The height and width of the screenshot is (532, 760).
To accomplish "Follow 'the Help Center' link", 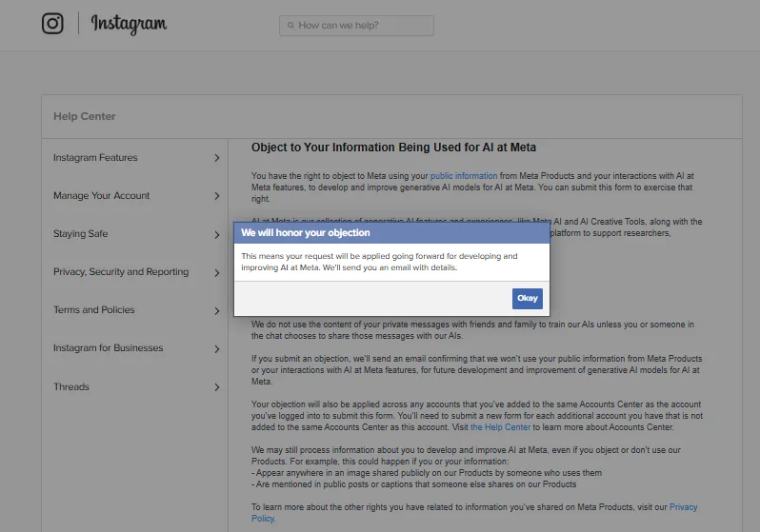I will (501, 427).
